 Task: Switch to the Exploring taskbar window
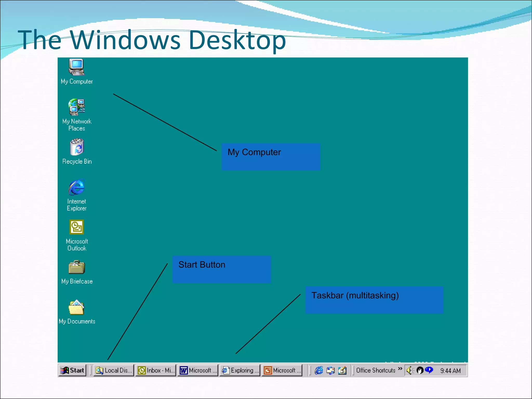240,370
